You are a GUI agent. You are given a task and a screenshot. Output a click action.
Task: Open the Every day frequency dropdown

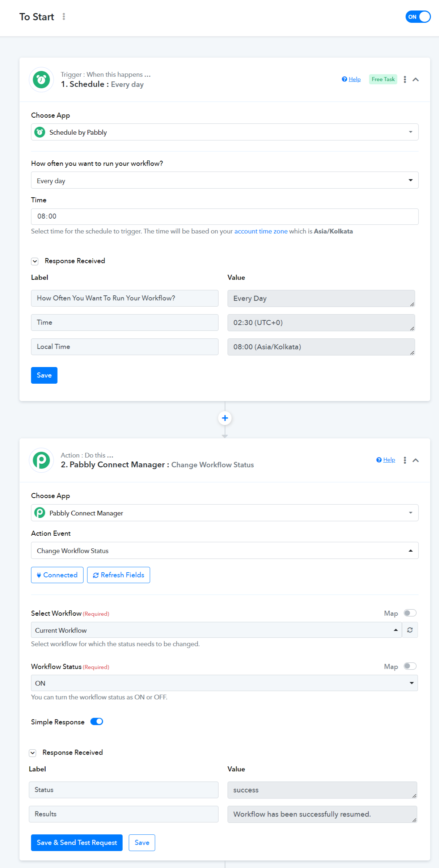pos(225,180)
